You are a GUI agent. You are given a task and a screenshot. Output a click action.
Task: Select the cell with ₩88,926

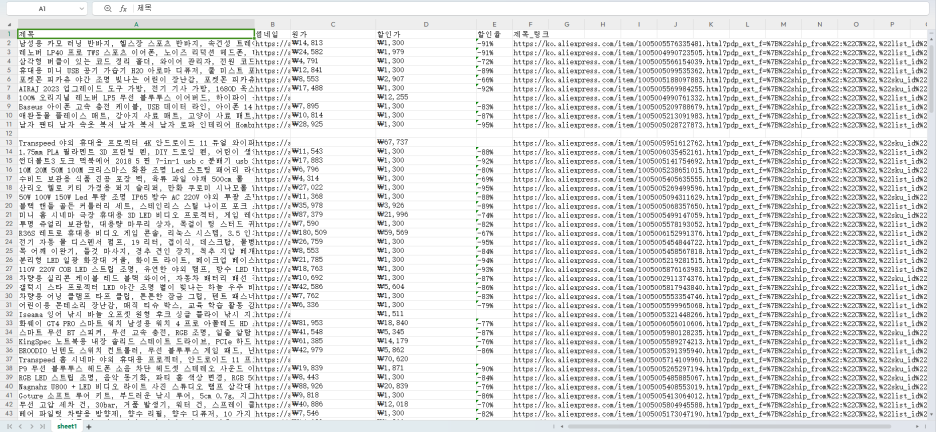tap(333, 386)
